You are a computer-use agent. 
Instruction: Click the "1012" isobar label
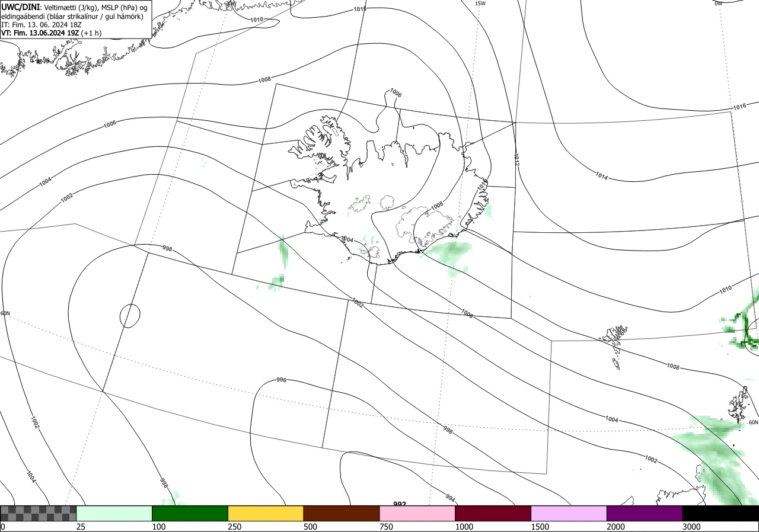[516, 159]
